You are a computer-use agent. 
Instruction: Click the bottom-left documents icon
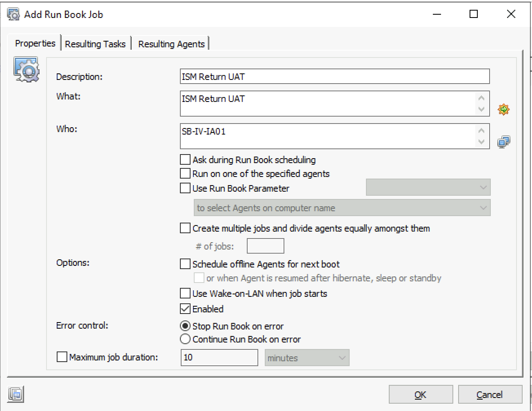point(16,394)
